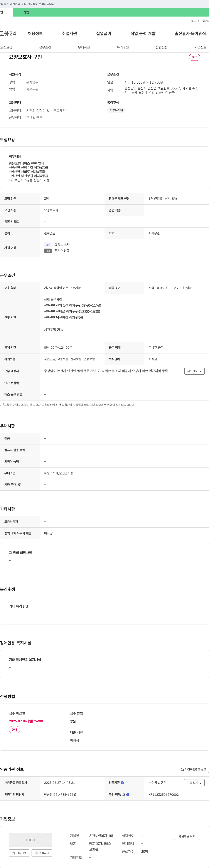The image size is (209, 868).
Task: Jump to the 전형방법 section tab
Action: (x=162, y=47)
